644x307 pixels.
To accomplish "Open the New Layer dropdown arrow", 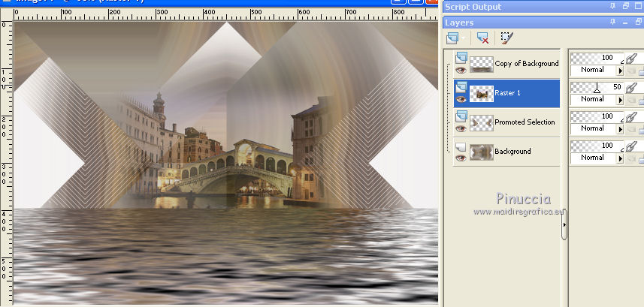I will [464, 38].
